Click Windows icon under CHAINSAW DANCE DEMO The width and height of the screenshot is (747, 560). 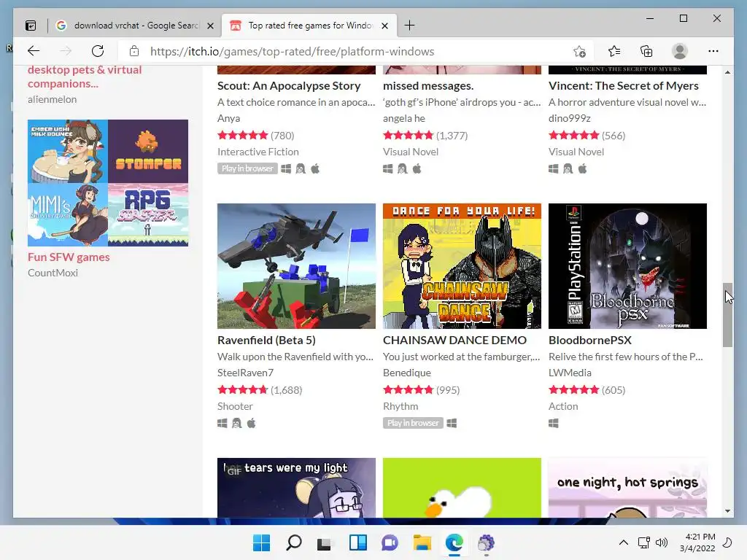(452, 423)
